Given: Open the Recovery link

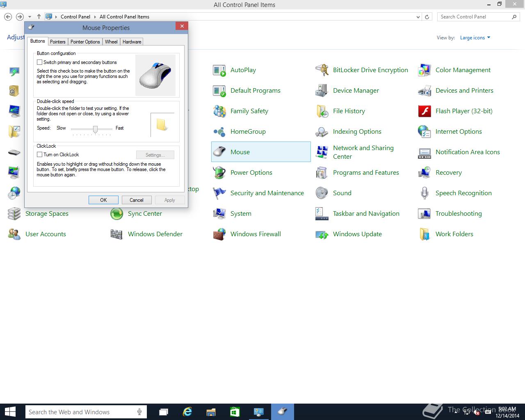Looking at the screenshot, I should click(449, 173).
